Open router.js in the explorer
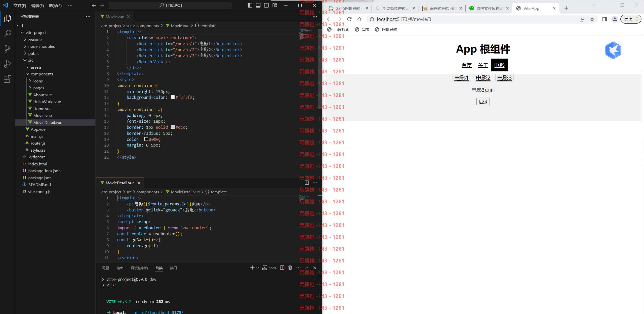This screenshot has width=644, height=314. tap(38, 143)
